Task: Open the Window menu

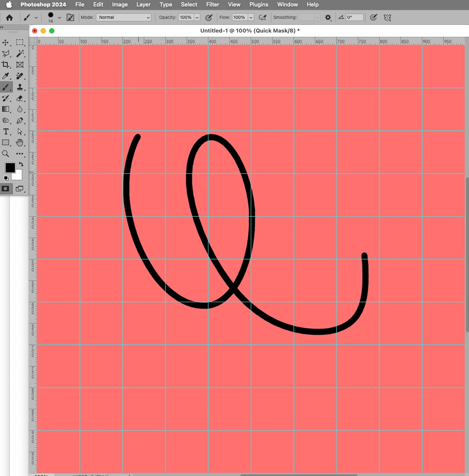Action: [x=287, y=5]
